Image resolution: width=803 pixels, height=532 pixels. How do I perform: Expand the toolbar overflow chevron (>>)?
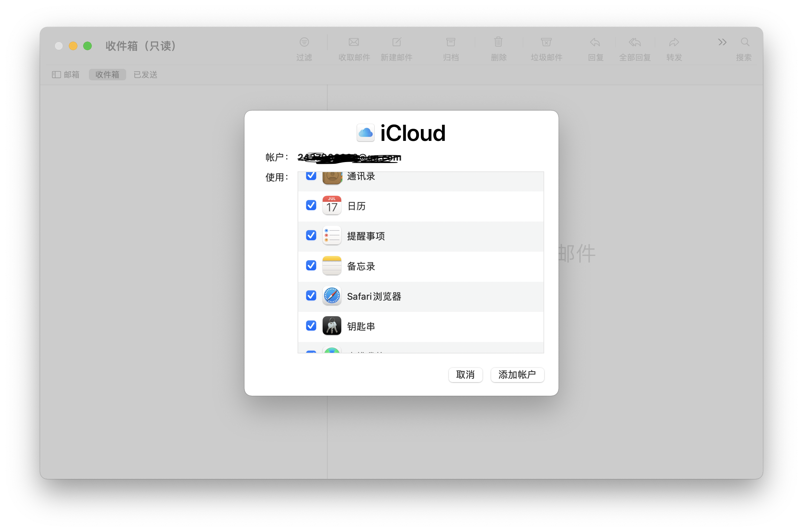coord(722,42)
